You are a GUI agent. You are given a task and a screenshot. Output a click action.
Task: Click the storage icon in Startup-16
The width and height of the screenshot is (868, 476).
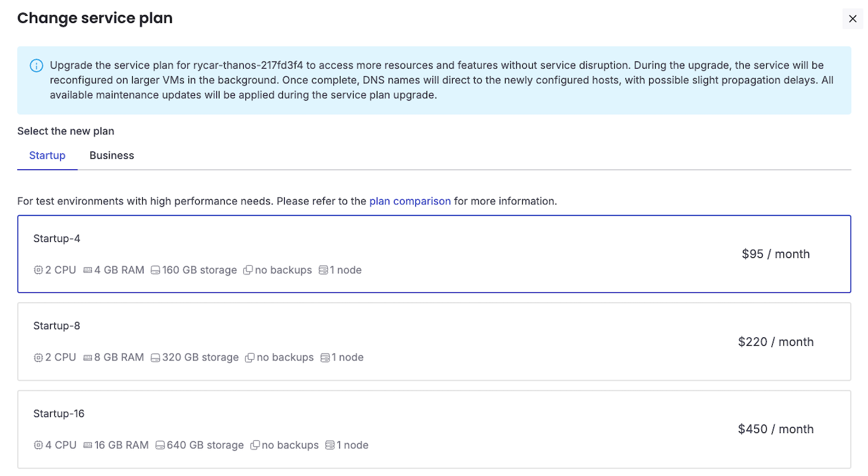coord(160,445)
